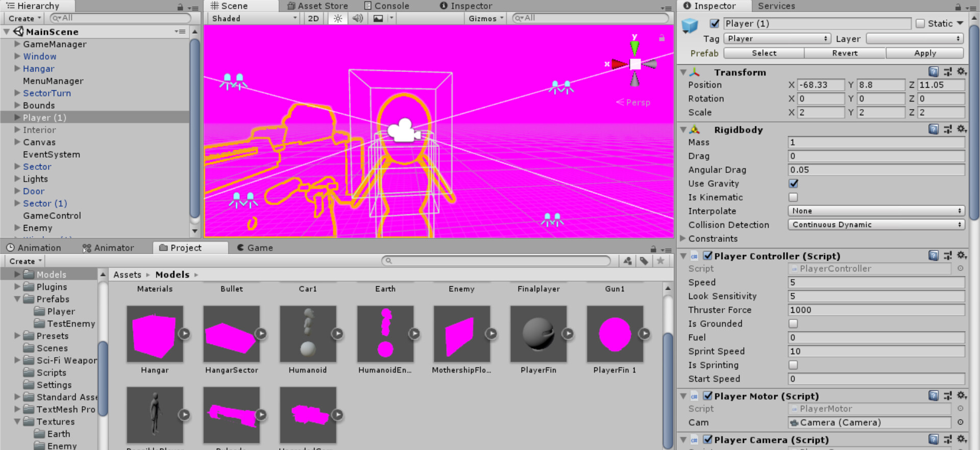Open scene effects image icon
980x450 pixels.
pyautogui.click(x=378, y=18)
